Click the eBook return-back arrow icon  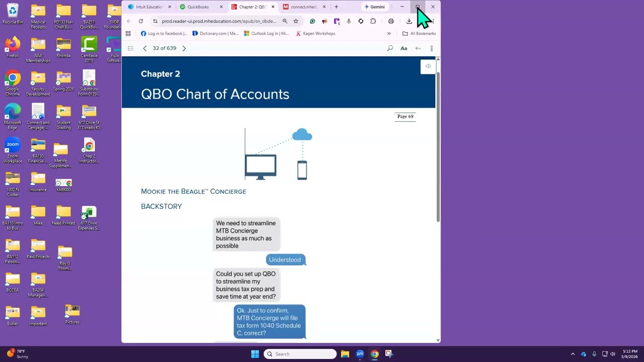(418, 48)
